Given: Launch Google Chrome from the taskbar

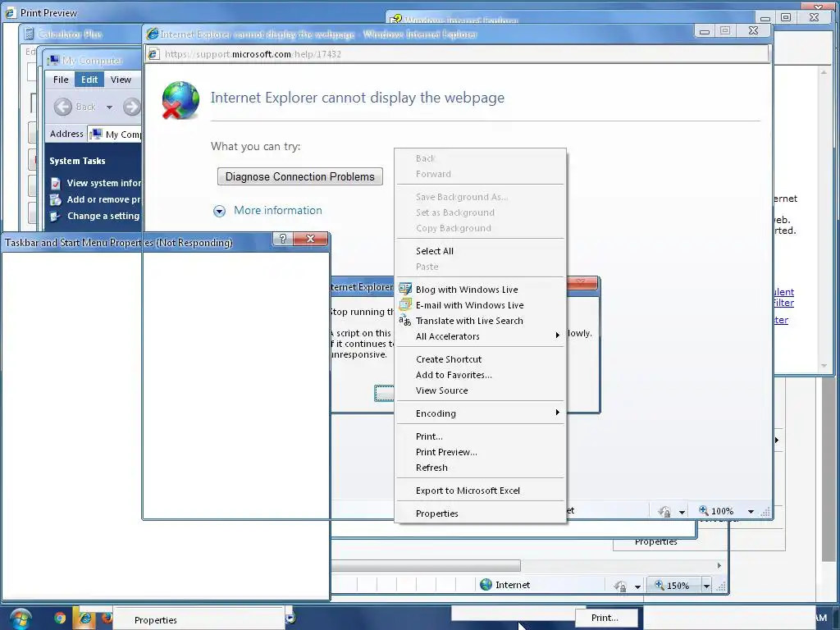Looking at the screenshot, I should coord(60,619).
